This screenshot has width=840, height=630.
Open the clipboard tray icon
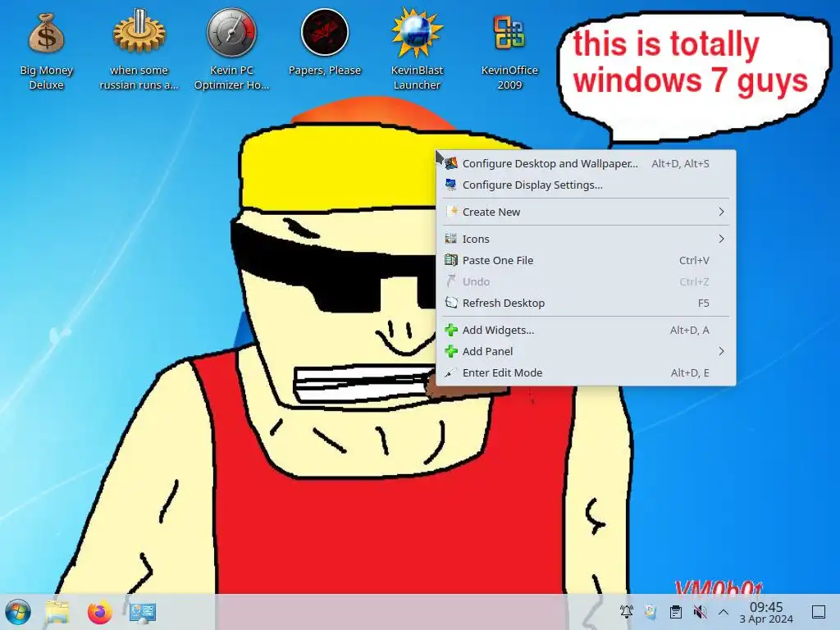tap(676, 611)
